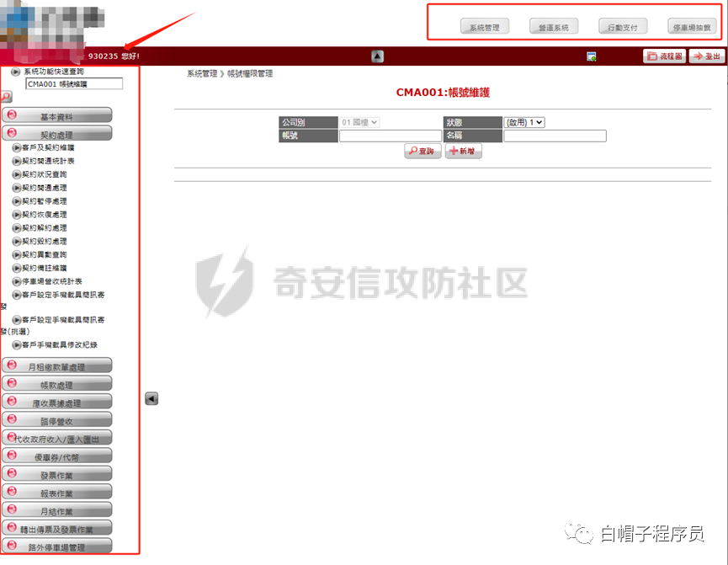The height and width of the screenshot is (565, 728).
Task: Open 契約異動查詢 menu item
Action: [44, 254]
